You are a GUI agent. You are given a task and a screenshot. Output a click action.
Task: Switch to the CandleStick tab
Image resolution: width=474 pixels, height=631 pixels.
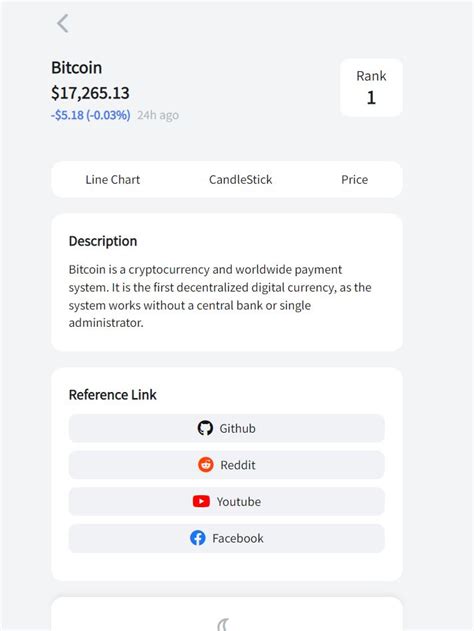[x=241, y=179]
